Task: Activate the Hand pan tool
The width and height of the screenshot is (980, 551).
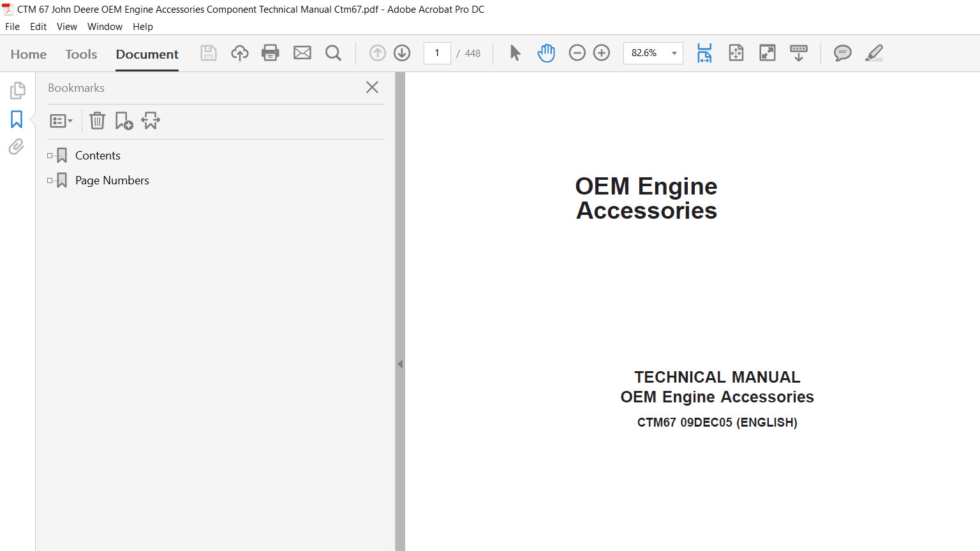Action: point(546,53)
